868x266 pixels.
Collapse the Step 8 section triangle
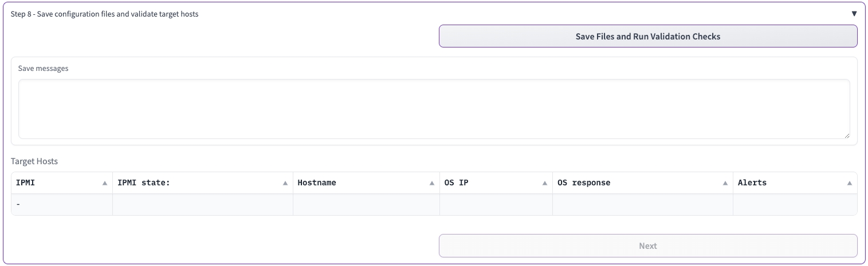click(x=854, y=14)
